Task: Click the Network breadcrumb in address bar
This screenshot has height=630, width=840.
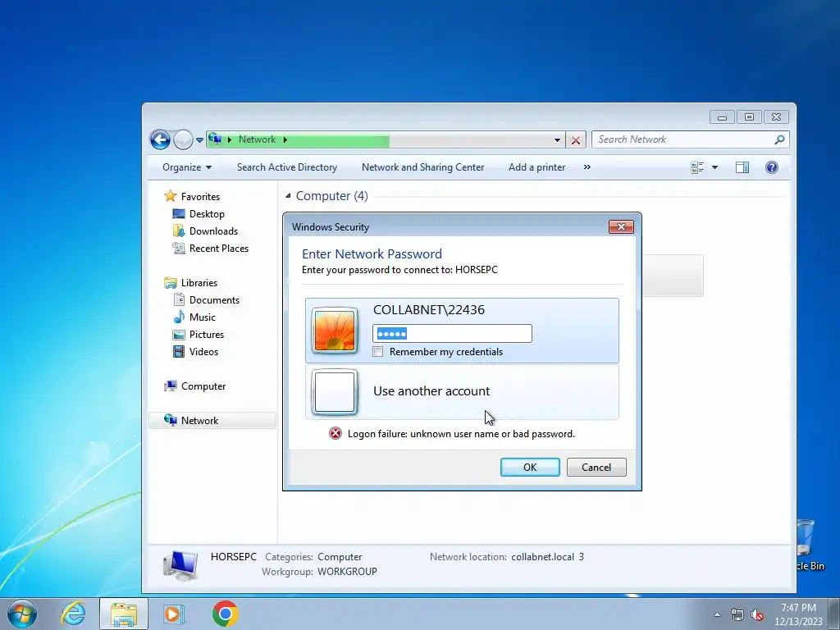Action: pos(257,139)
